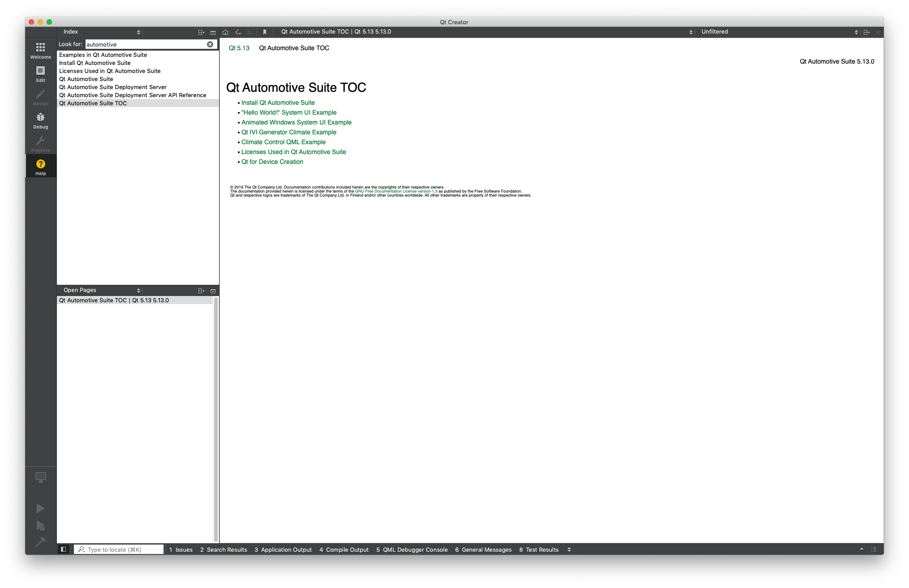Toggle the right sidebar visibility
This screenshot has width=909, height=588.
coord(873,549)
